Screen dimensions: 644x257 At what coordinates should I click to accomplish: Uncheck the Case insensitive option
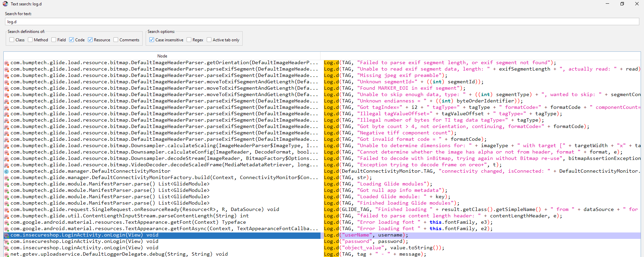(x=152, y=40)
